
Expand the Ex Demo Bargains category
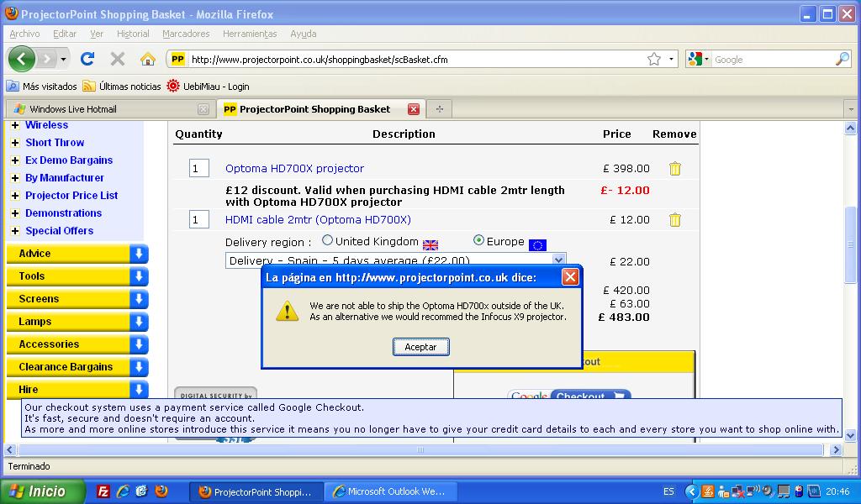coord(15,160)
